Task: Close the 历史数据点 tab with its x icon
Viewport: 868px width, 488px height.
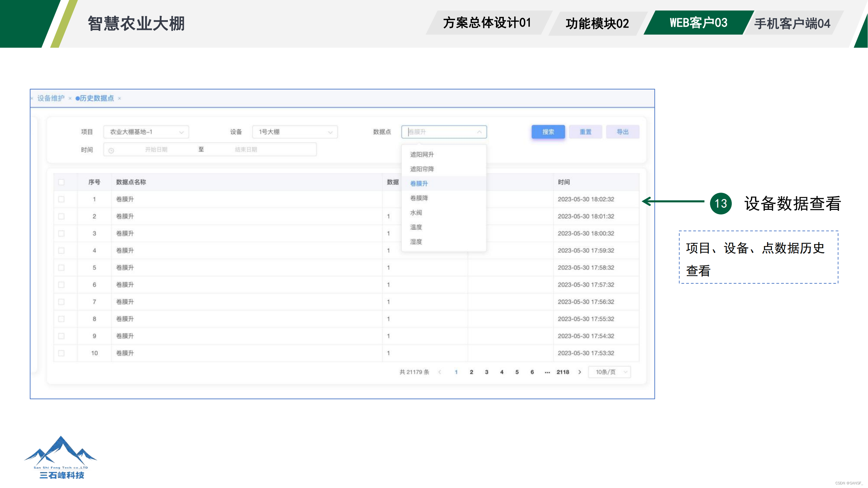Action: (x=119, y=98)
